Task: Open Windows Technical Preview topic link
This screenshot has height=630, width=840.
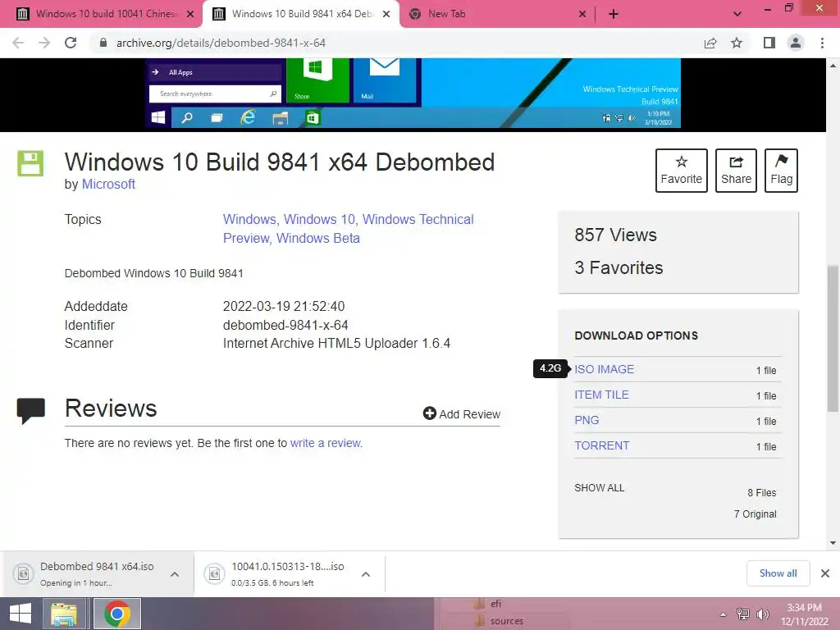Action: (348, 228)
